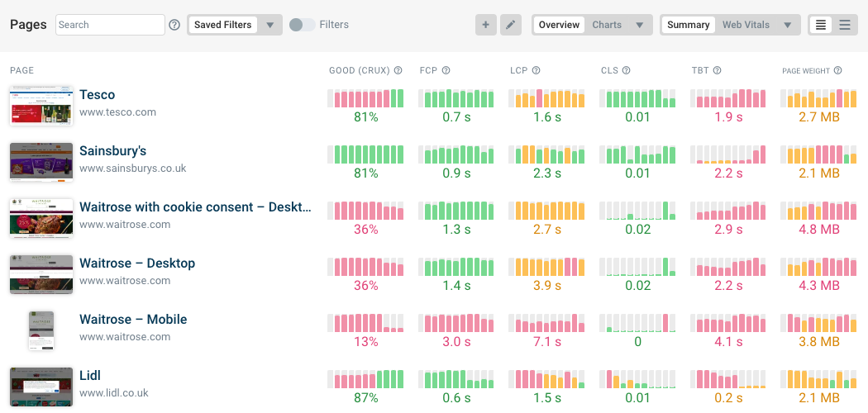Click Lidl's FCP value 0.6 s
Viewport: 868px width, 413px height.
click(456, 398)
